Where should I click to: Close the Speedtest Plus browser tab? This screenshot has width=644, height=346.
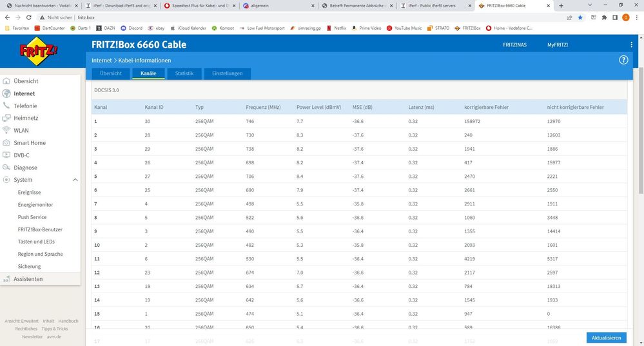tap(234, 6)
